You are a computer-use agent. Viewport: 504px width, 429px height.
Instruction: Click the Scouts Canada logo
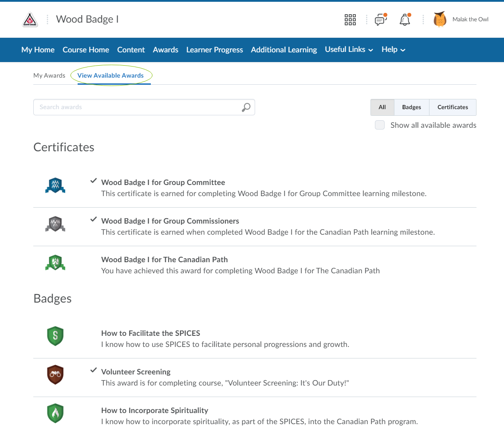(30, 20)
